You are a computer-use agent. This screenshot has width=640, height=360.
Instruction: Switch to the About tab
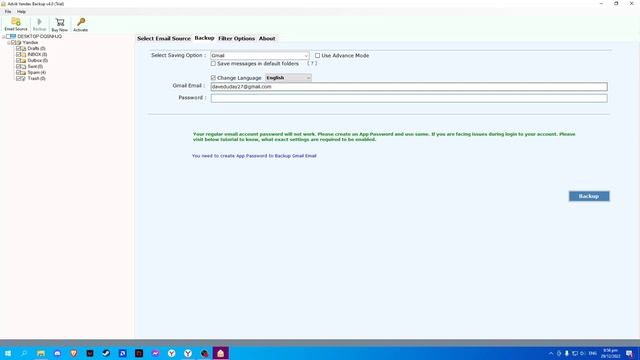tap(267, 38)
